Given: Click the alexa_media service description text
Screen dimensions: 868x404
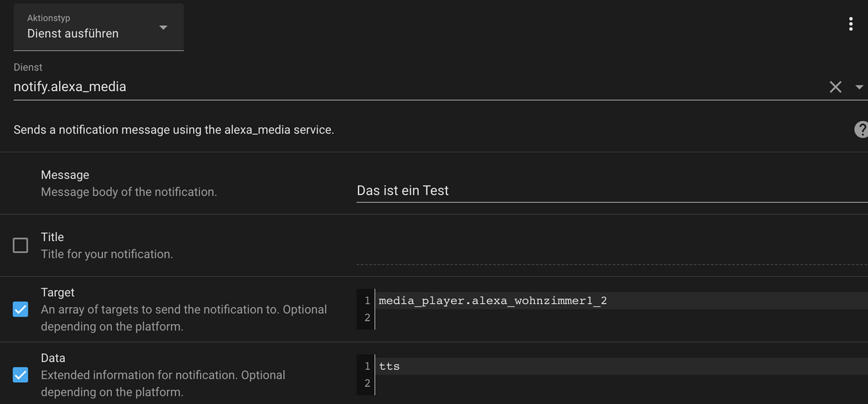Looking at the screenshot, I should point(174,130).
